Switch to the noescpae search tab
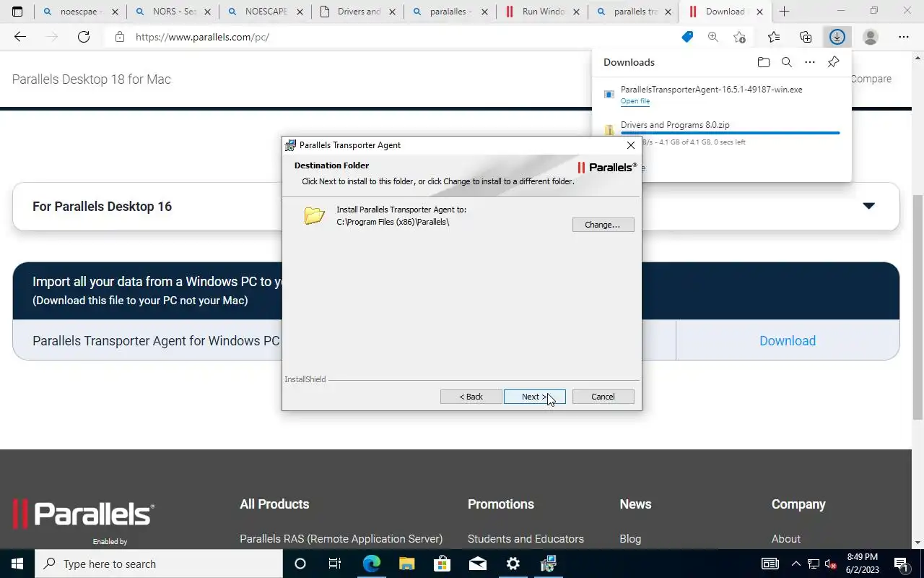 coord(80,12)
